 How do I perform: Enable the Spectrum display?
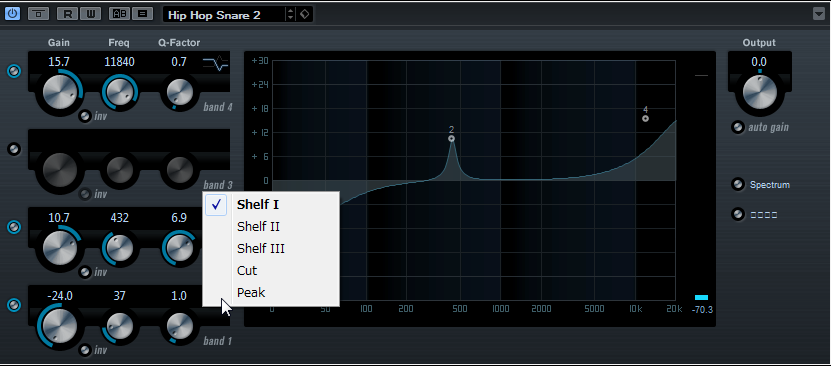(x=738, y=184)
